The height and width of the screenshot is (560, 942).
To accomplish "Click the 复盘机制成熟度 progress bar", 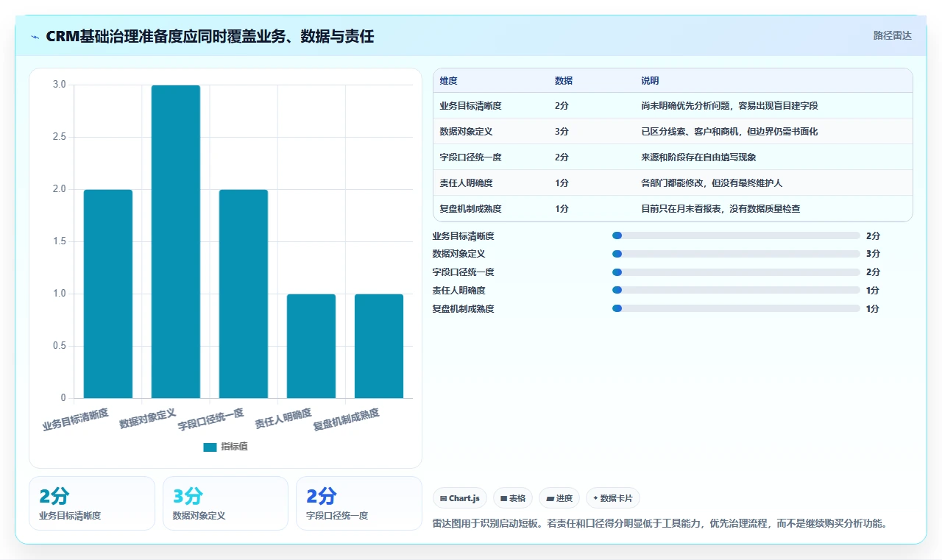I will (x=736, y=308).
